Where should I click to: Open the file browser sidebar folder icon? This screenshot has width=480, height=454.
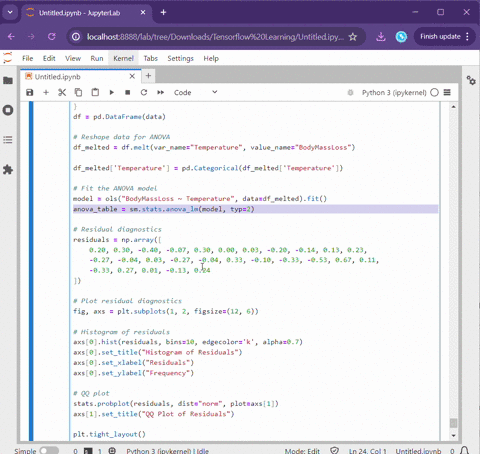[8, 80]
